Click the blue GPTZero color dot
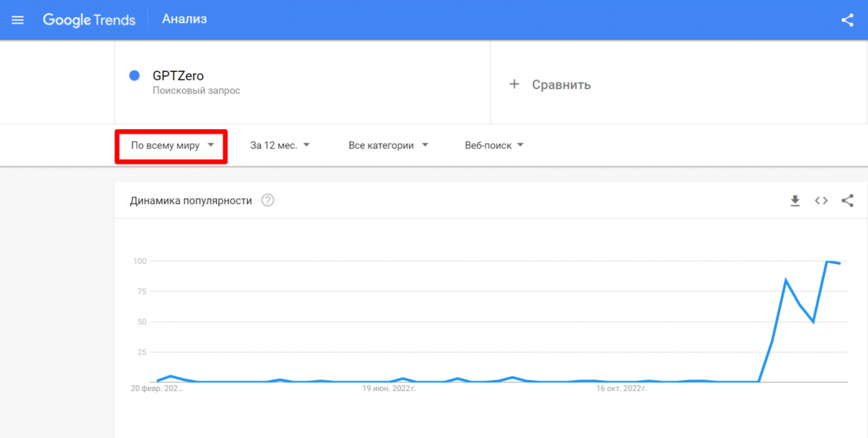The height and width of the screenshot is (438, 868). pos(135,75)
